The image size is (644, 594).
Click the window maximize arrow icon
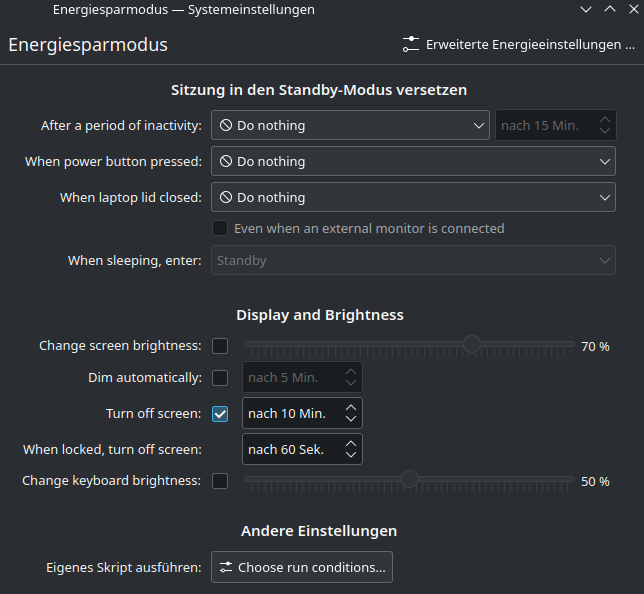(x=609, y=9)
